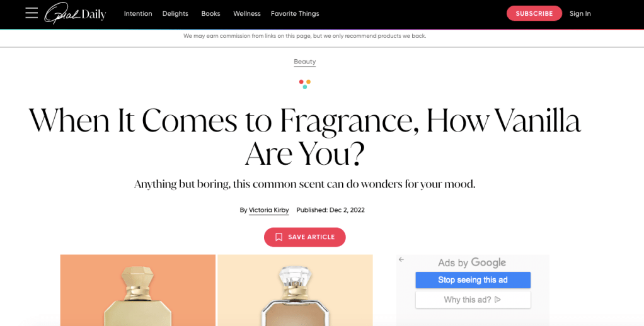
Task: Select Books in the top navigation
Action: tap(210, 13)
